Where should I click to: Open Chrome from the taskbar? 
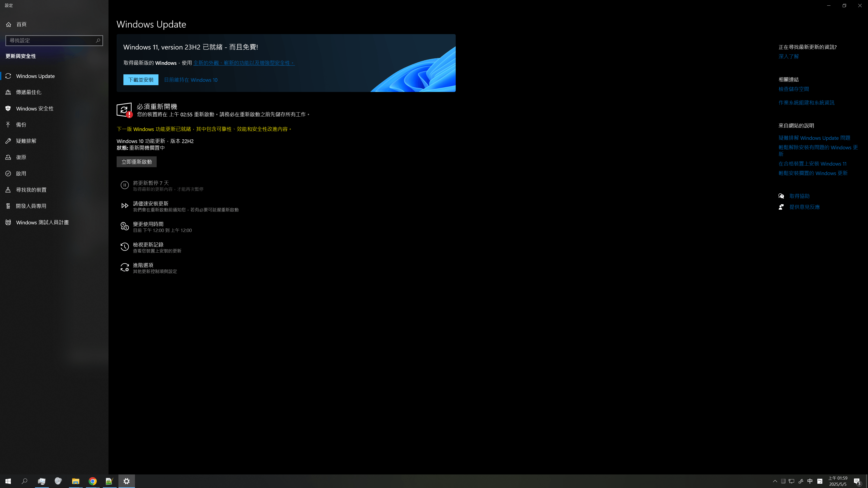coord(93,481)
